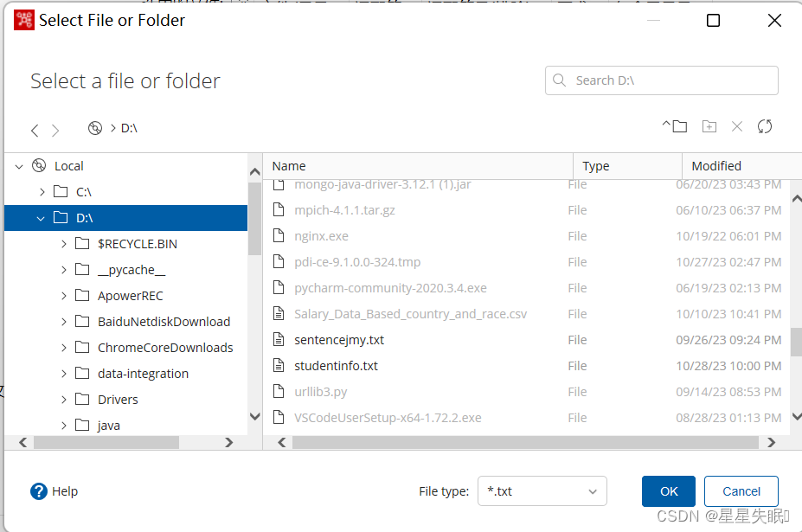Expand the ChromeCoreDownloads folder

point(63,348)
